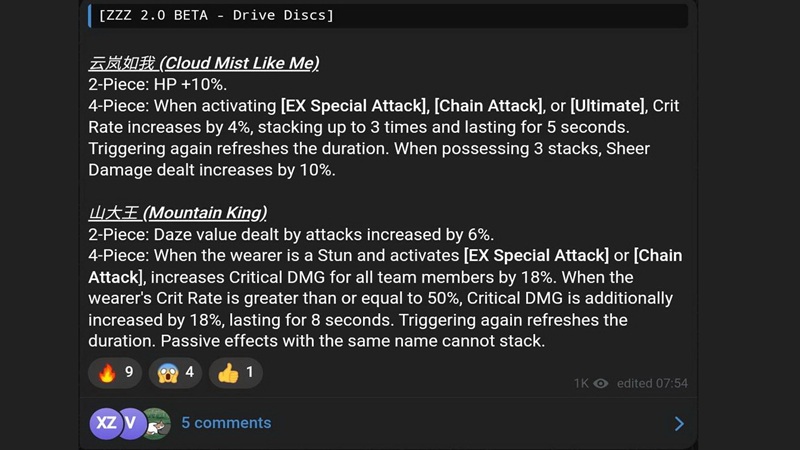Click the views eye icon
Viewport: 800px width, 450px height.
601,383
